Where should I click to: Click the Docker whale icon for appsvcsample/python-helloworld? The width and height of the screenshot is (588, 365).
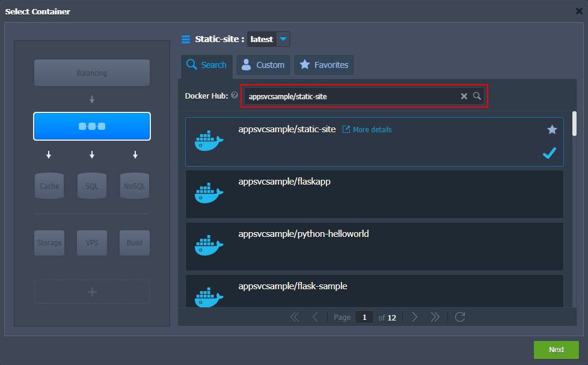[x=209, y=246]
